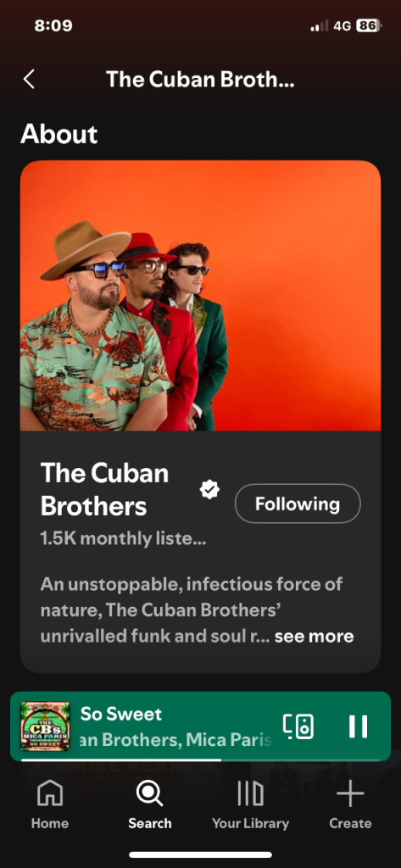Viewport: 401px width, 868px height.
Task: Tap the Home house icon
Action: [x=50, y=793]
